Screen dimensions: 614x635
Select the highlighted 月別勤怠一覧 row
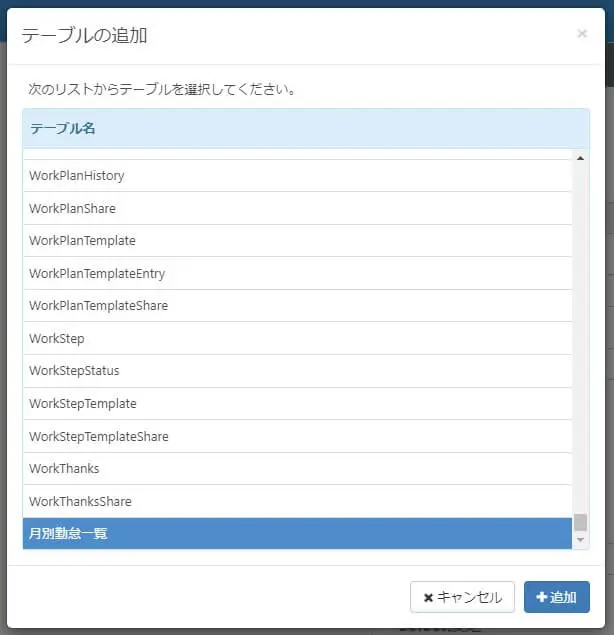click(68, 534)
